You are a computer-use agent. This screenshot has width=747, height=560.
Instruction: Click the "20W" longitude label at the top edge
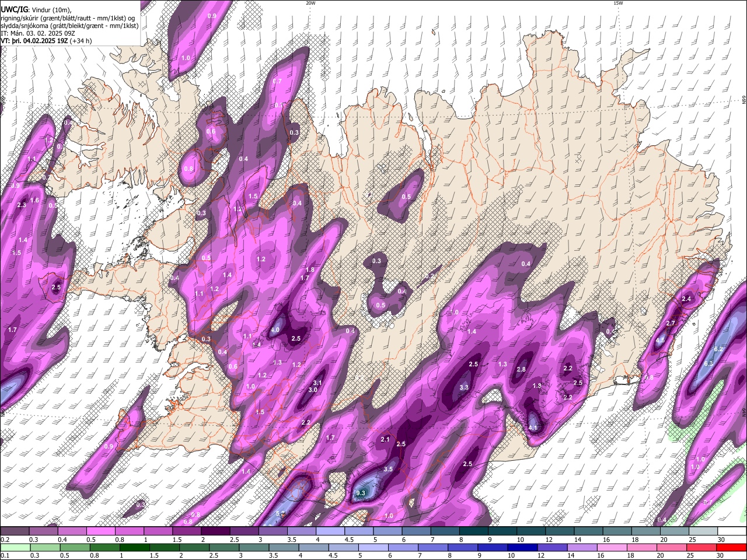click(x=310, y=3)
